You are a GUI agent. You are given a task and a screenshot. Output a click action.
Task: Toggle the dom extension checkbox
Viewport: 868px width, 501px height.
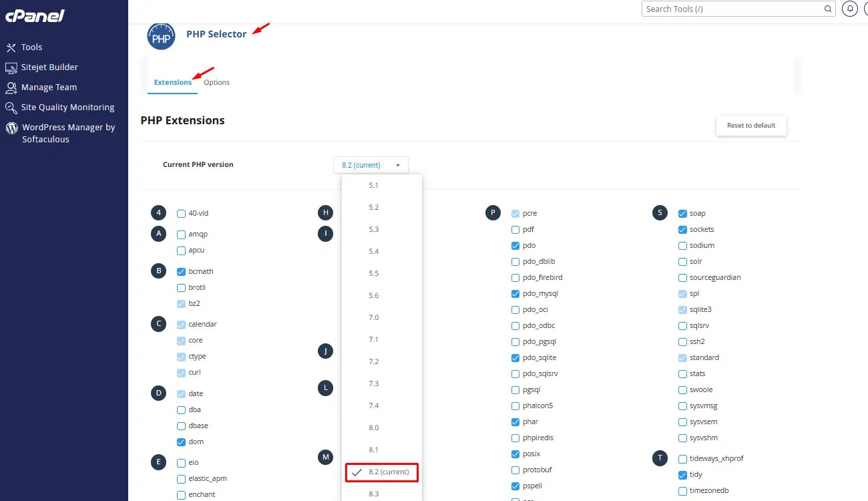pos(181,442)
